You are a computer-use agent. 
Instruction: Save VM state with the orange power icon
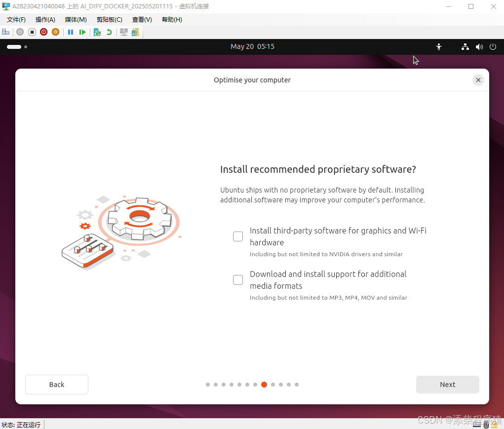point(56,32)
